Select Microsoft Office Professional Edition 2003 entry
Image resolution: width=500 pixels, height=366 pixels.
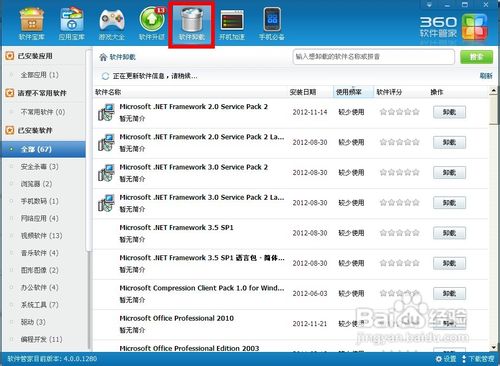[189, 348]
